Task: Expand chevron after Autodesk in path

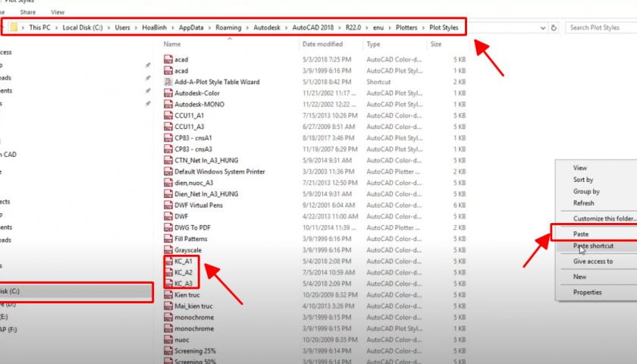Action: 287,27
